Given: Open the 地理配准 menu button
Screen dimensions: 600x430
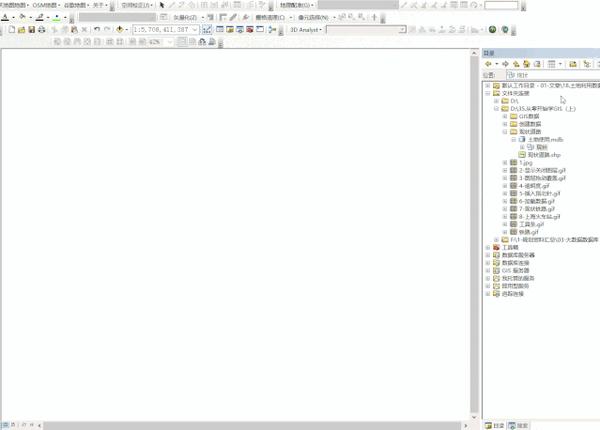Looking at the screenshot, I should (297, 5).
